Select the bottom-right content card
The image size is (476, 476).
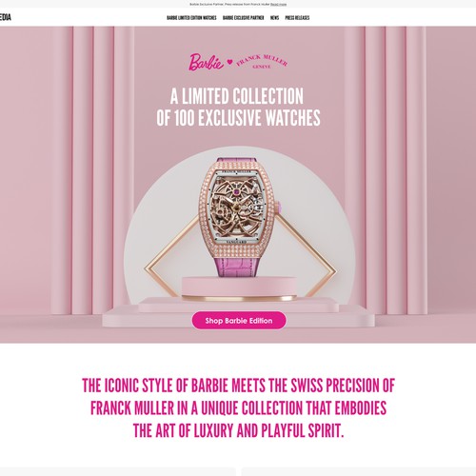pyautogui.click(x=359, y=471)
